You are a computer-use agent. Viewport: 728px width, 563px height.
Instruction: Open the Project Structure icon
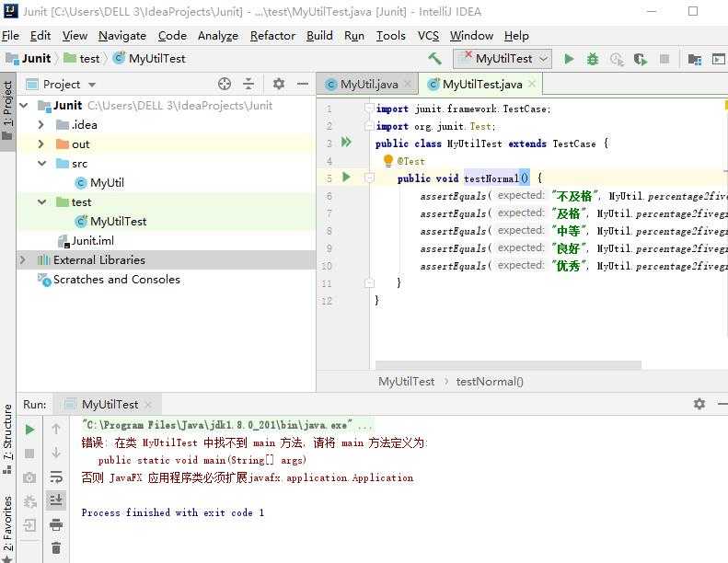[x=695, y=60]
